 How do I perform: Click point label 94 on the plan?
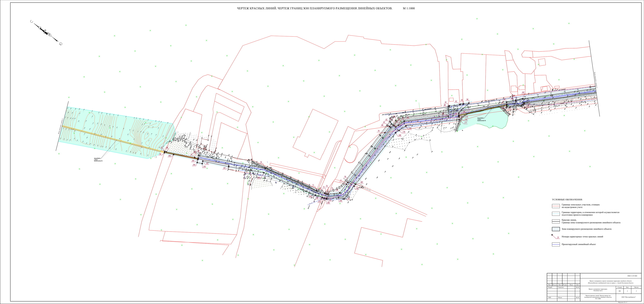click(x=467, y=99)
